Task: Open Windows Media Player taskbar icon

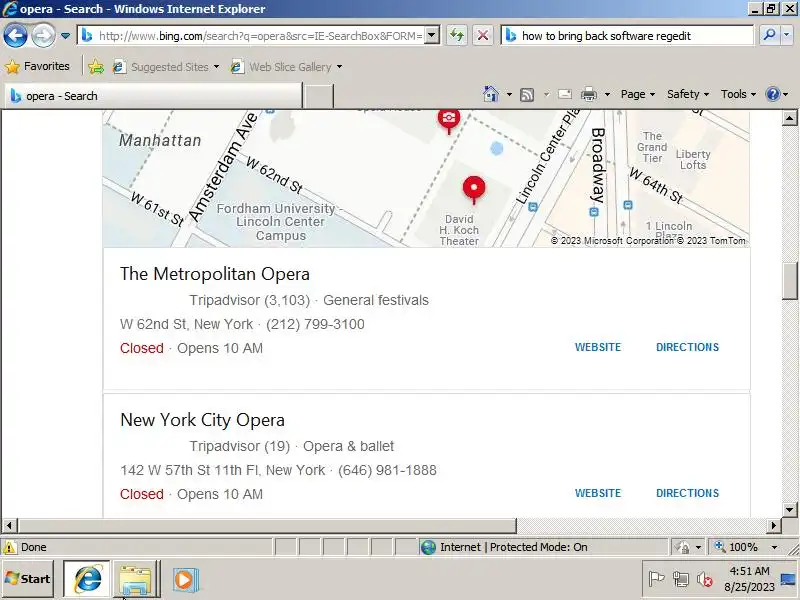Action: 185,580
